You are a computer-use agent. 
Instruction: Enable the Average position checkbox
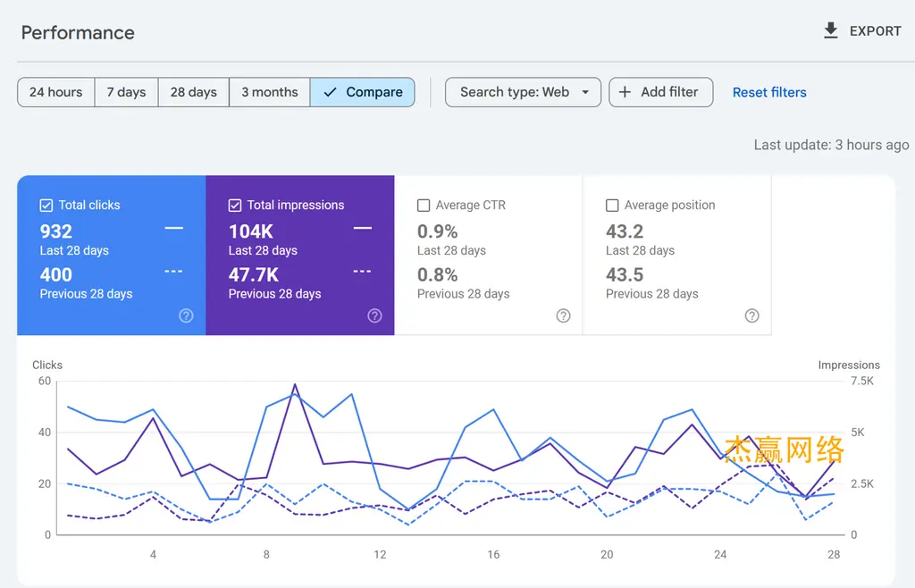(612, 206)
